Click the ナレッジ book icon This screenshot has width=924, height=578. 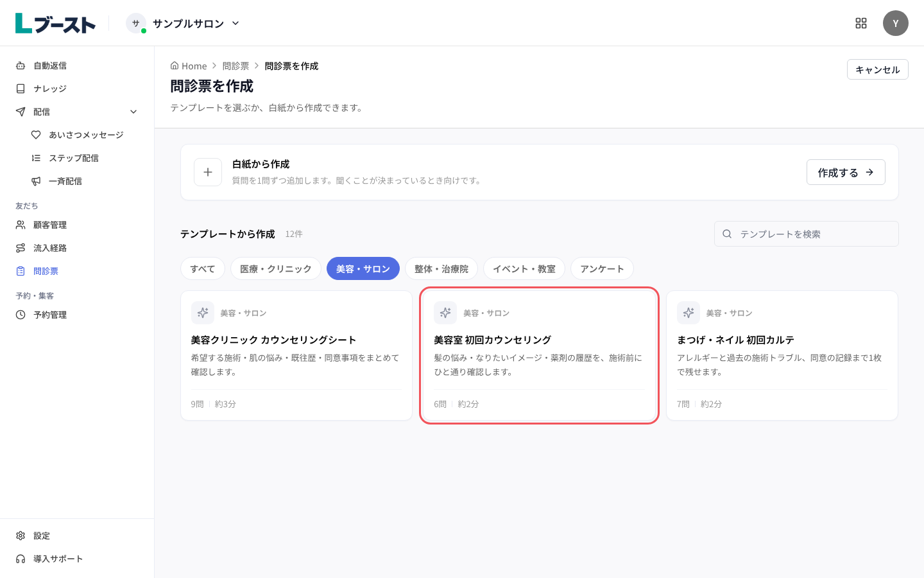[21, 89]
